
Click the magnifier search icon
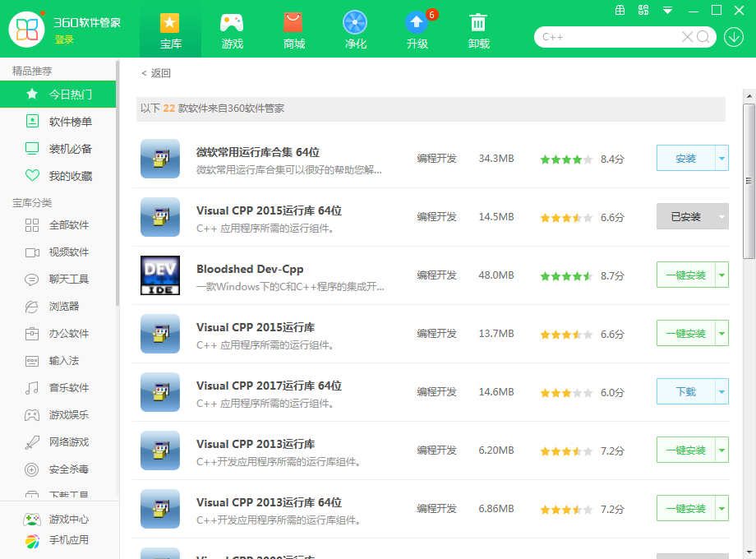pos(703,37)
